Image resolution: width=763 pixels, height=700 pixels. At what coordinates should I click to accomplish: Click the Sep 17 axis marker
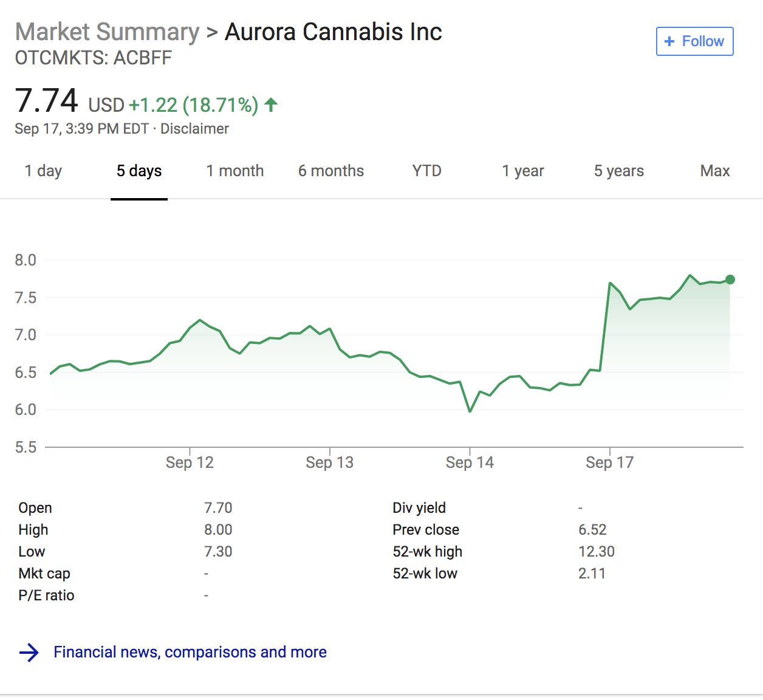click(609, 462)
